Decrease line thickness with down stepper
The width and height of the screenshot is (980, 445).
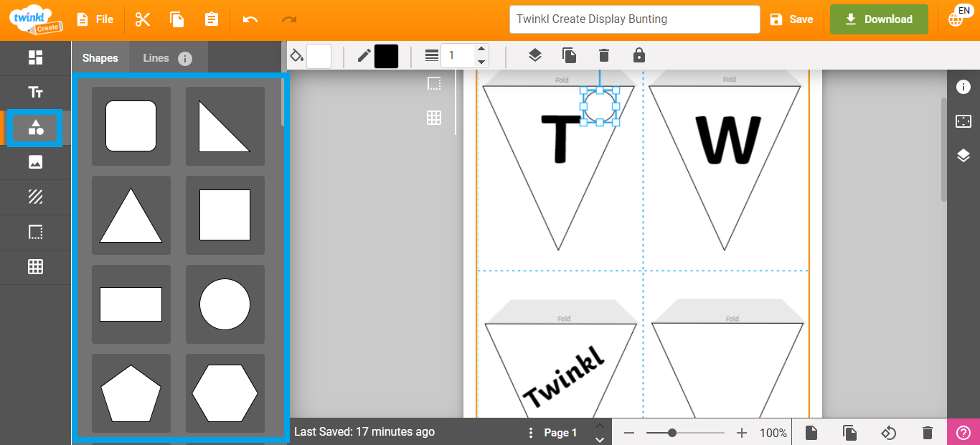point(482,62)
